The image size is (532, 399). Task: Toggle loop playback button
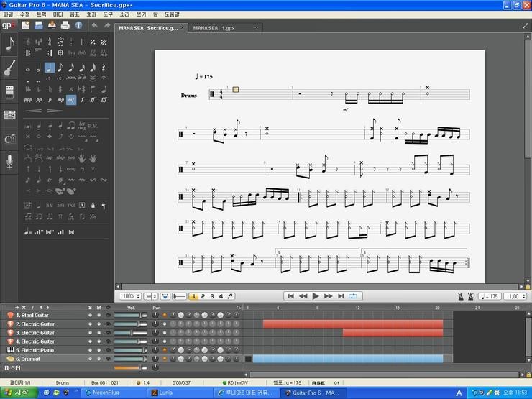tap(353, 296)
